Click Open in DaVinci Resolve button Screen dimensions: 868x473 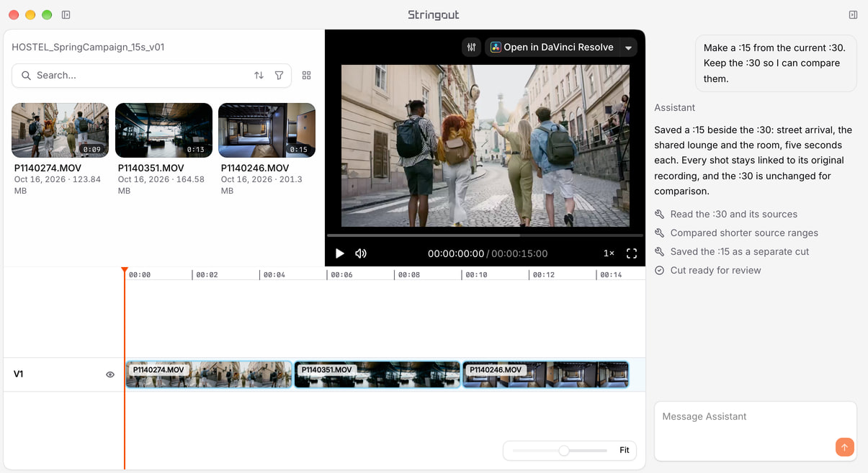click(x=552, y=48)
